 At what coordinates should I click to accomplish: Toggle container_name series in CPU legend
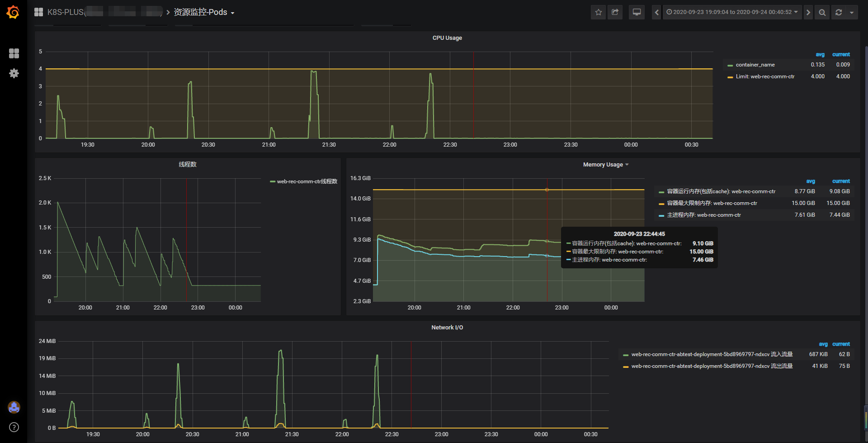click(755, 65)
